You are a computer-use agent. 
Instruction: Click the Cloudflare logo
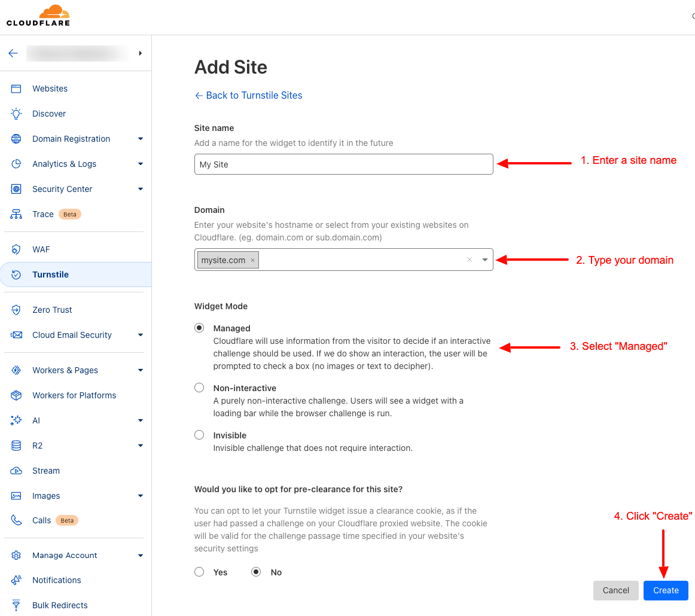[x=38, y=16]
